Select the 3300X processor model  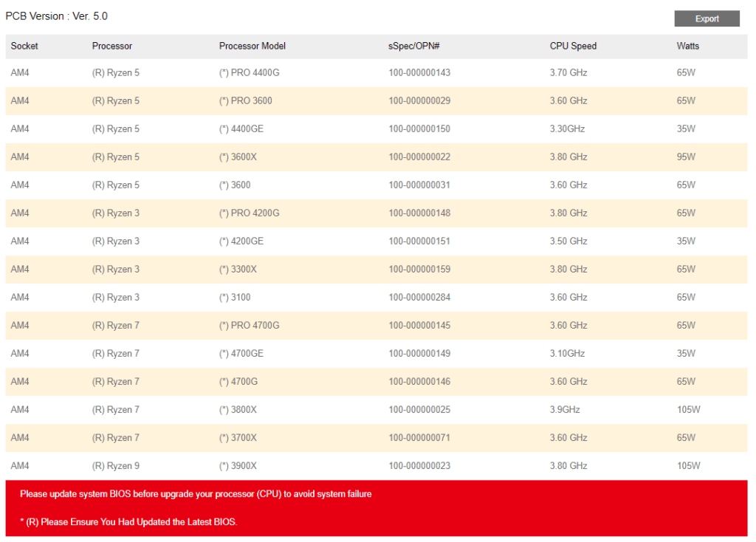coord(238,270)
